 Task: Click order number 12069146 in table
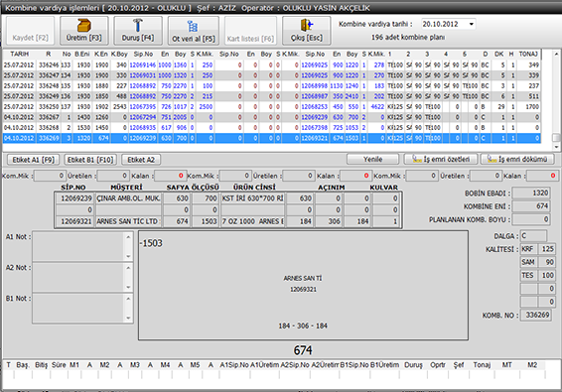[143, 65]
